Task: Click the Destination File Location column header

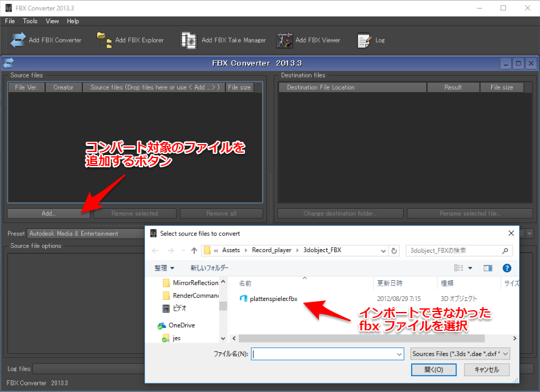Action: click(352, 87)
